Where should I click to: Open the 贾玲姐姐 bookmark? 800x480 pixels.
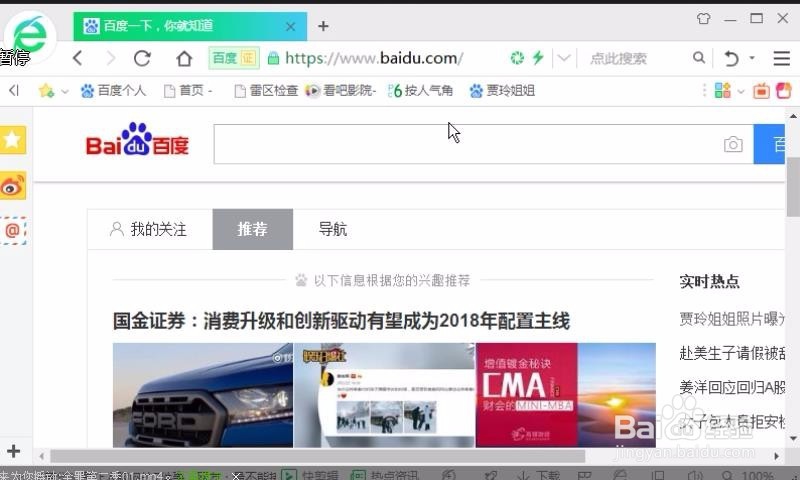point(502,91)
